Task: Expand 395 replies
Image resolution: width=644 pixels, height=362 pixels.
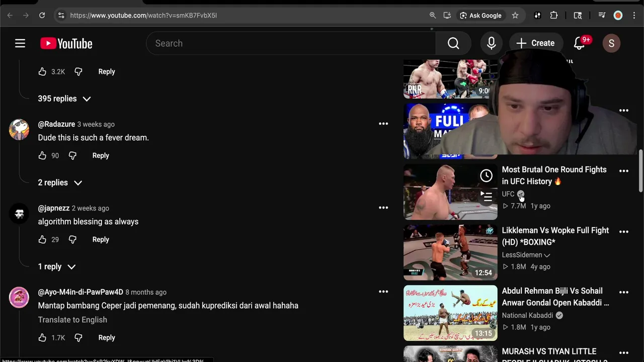Action: (x=64, y=99)
